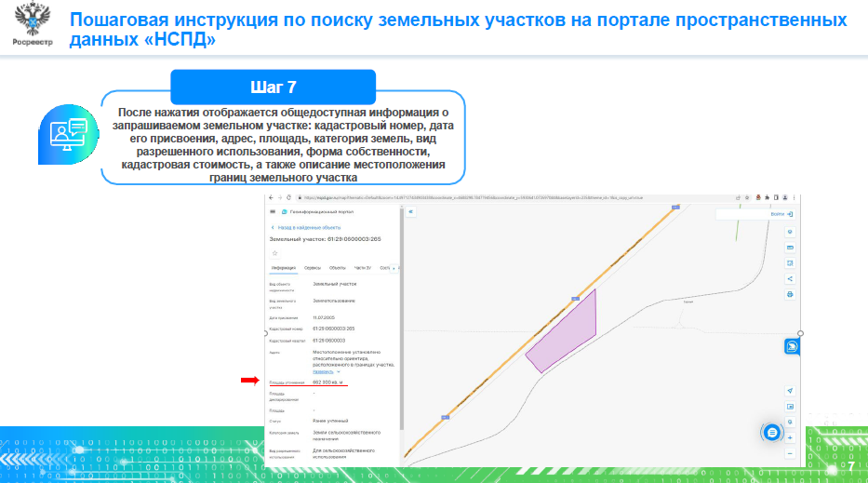Viewport: 868px width, 483px height.
Task: Zoom out the map with the minus button
Action: (x=790, y=453)
